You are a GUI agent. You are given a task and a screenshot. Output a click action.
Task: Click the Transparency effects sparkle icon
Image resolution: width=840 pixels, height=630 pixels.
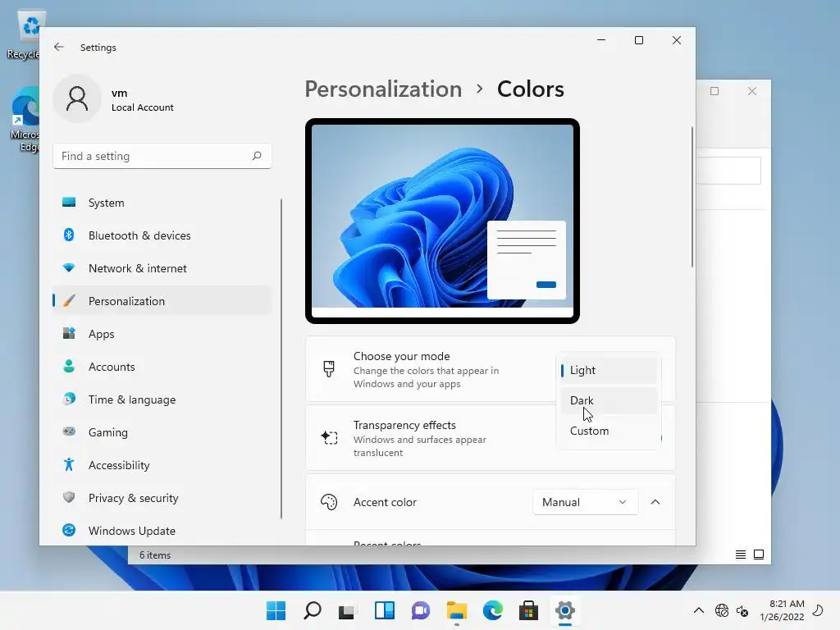(329, 438)
